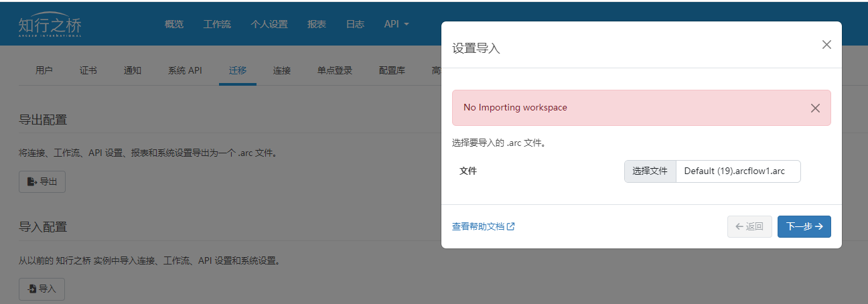Image resolution: width=868 pixels, height=304 pixels.
Task: Switch to the 证书 tab
Action: click(88, 70)
